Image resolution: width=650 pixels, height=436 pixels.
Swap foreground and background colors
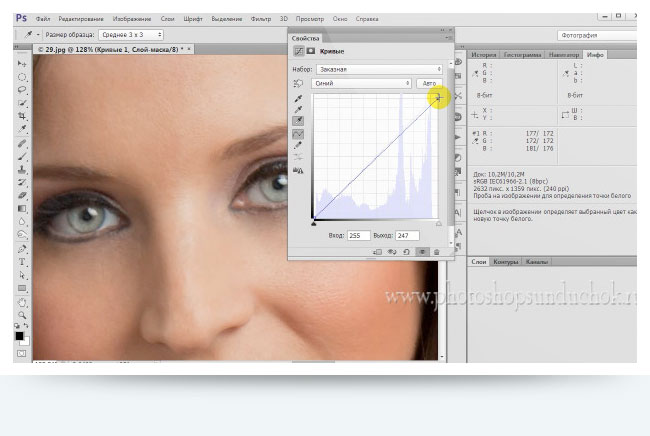click(x=26, y=326)
